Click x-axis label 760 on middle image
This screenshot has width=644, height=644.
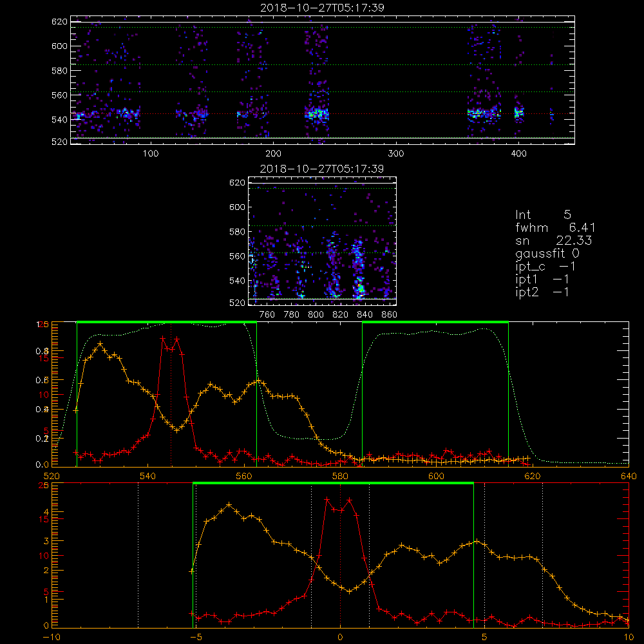point(267,315)
